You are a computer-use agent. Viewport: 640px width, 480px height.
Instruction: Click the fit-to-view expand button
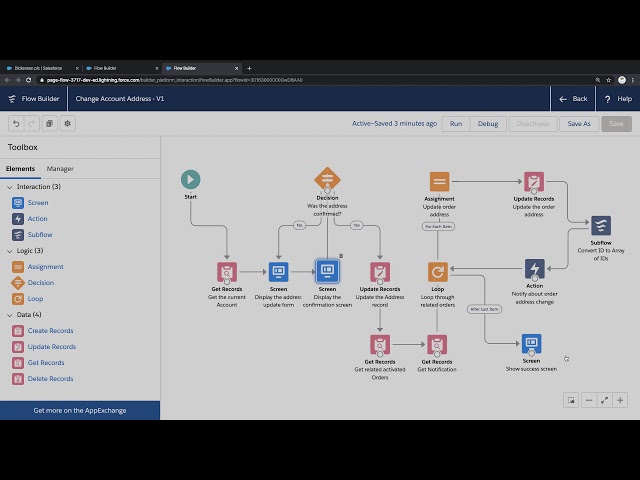click(604, 400)
